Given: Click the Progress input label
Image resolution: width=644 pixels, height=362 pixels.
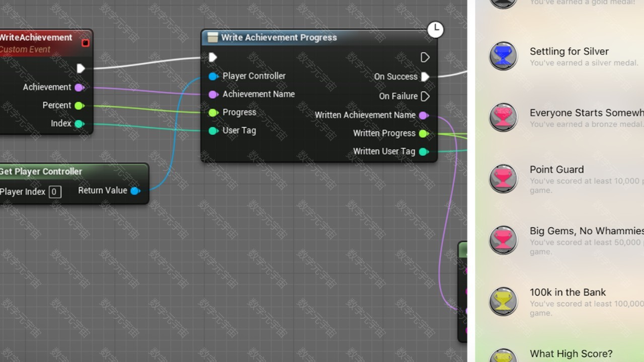Looking at the screenshot, I should tap(239, 113).
